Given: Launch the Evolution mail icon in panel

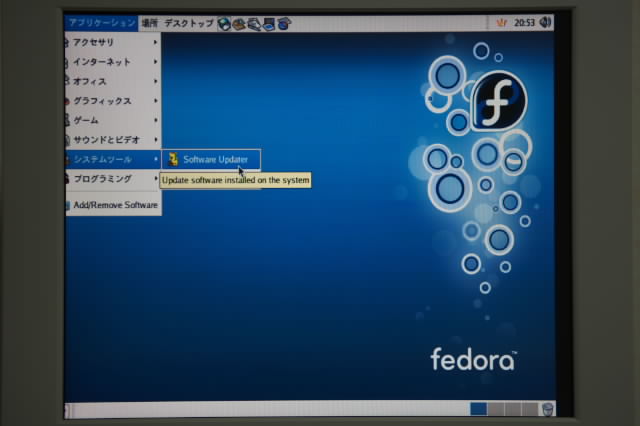Looking at the screenshot, I should click(x=239, y=24).
